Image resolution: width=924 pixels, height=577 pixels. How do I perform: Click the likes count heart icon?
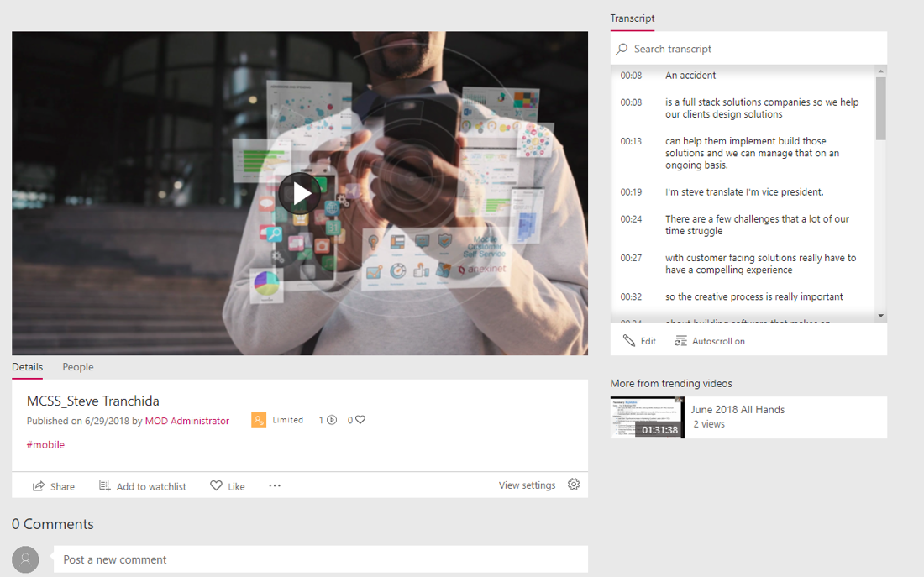(360, 420)
